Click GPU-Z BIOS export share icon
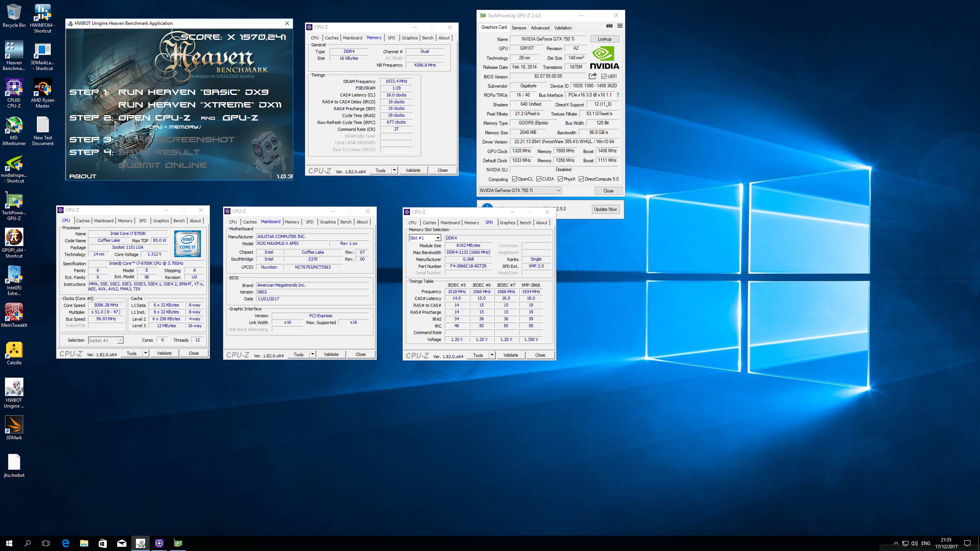 pyautogui.click(x=593, y=76)
